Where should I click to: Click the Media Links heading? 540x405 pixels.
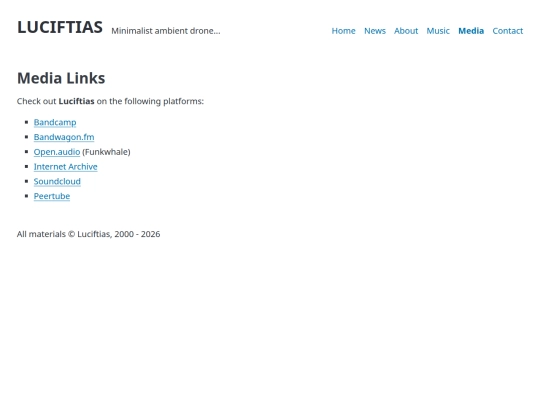click(x=61, y=78)
